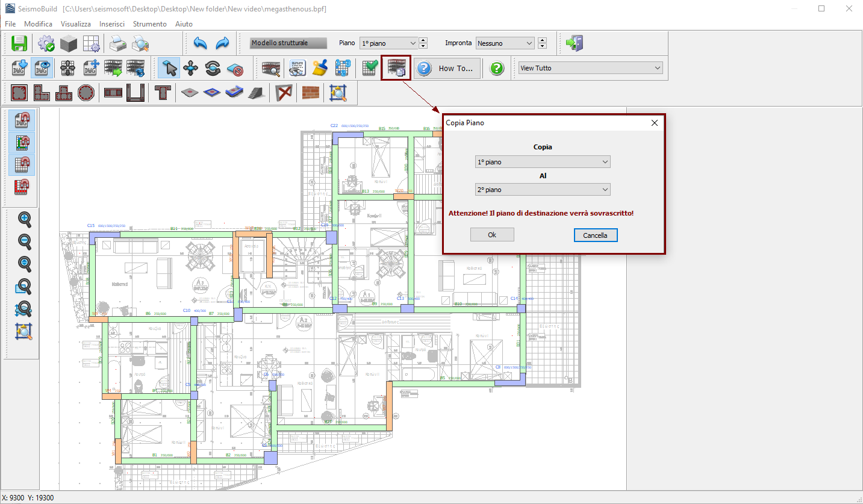Pick the T-shaped beam section tool
863x504 pixels.
(161, 93)
